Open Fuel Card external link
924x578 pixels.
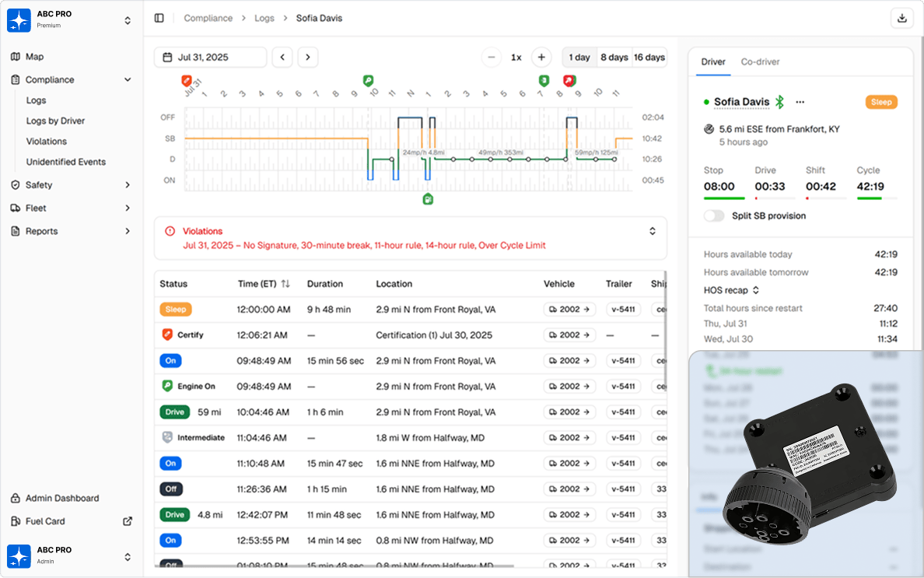pos(128,521)
